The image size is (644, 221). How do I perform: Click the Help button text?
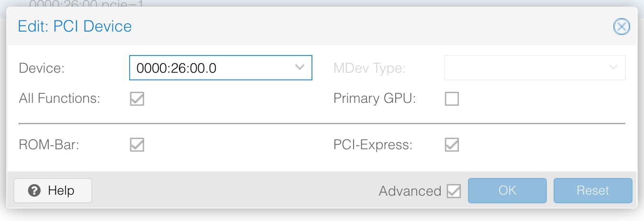(61, 191)
